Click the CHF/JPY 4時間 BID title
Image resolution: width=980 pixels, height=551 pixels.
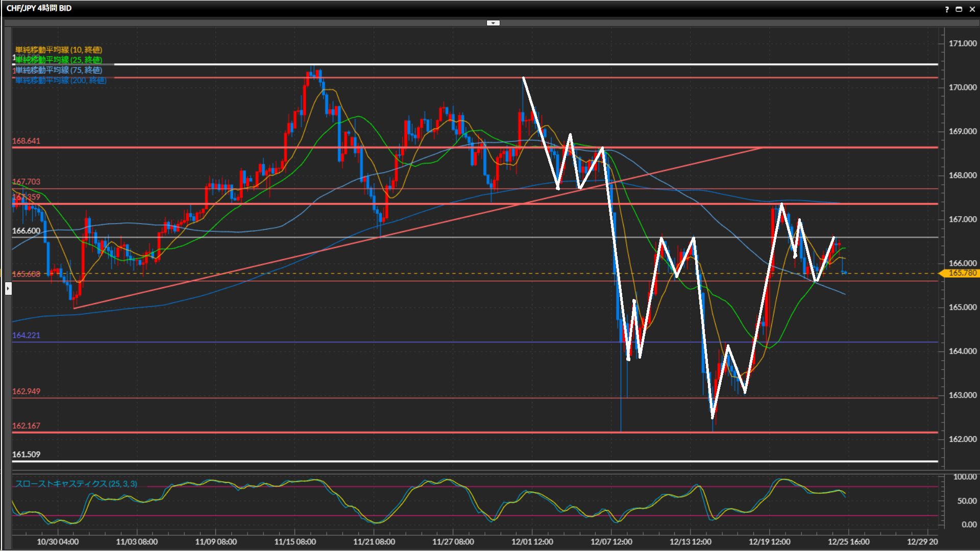[x=39, y=8]
